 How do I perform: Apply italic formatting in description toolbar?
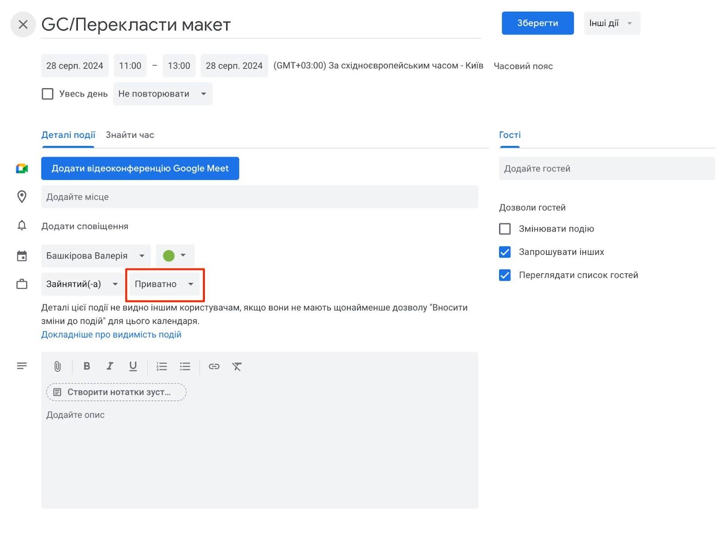[x=110, y=366]
